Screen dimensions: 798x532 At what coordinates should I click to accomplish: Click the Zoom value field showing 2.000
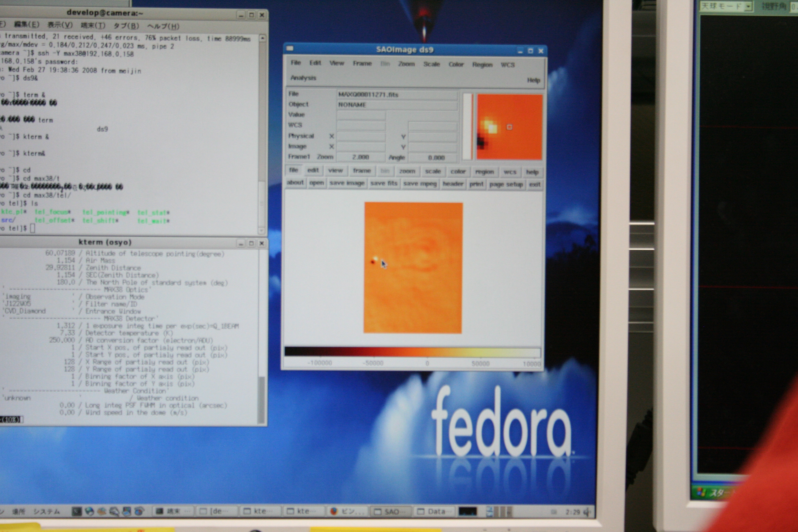361,157
